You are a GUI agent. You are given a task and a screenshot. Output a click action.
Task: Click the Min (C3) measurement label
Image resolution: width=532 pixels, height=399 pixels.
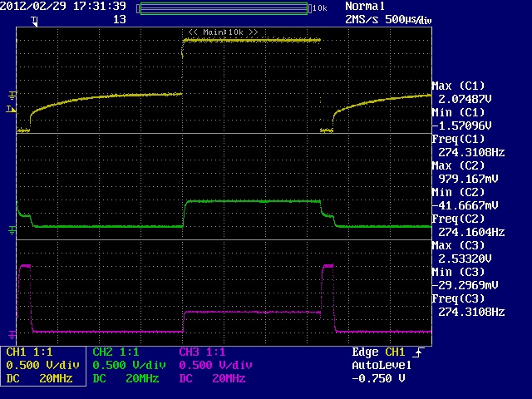click(458, 272)
